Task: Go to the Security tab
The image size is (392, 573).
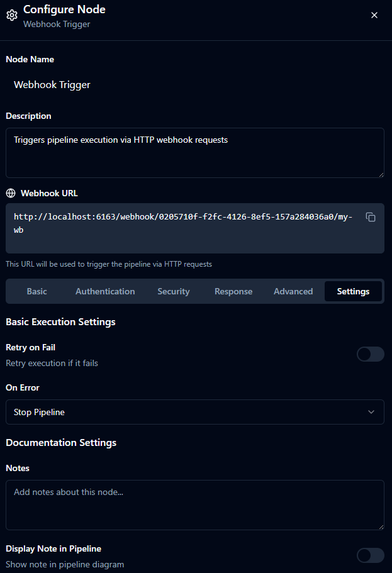Action: (174, 291)
